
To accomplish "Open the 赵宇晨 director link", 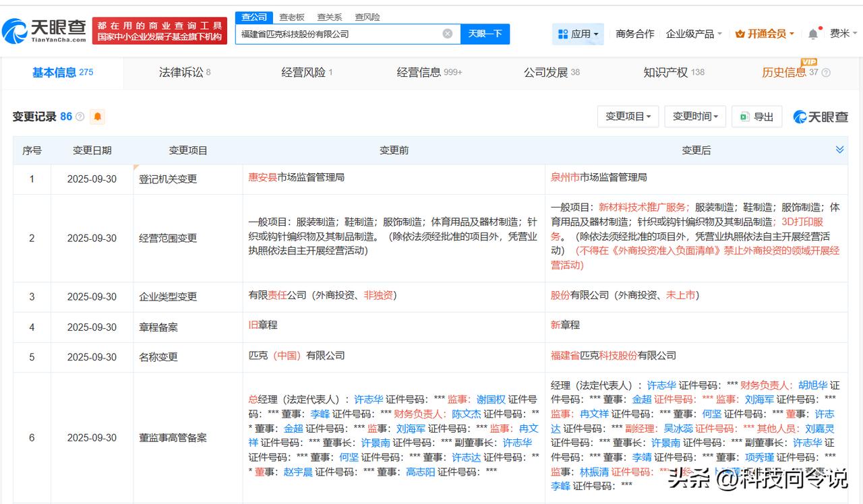I will pyautogui.click(x=298, y=472).
